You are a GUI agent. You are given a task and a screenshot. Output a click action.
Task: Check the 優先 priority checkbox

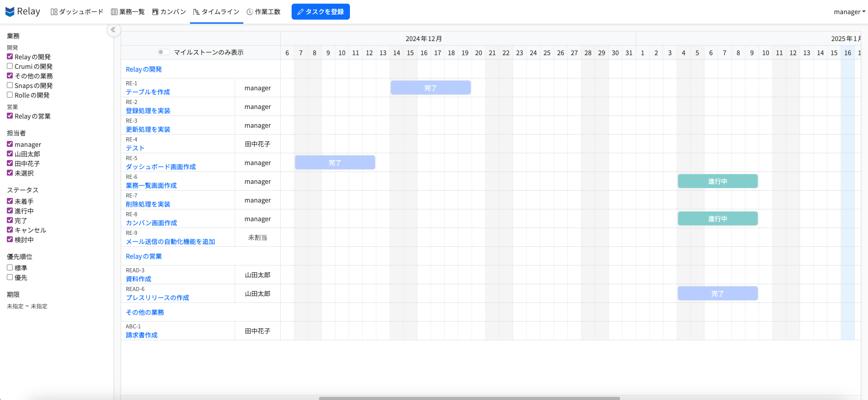[x=10, y=277]
